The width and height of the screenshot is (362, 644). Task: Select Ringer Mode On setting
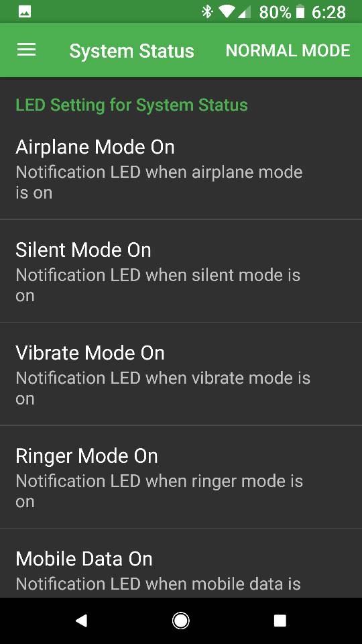coord(181,477)
